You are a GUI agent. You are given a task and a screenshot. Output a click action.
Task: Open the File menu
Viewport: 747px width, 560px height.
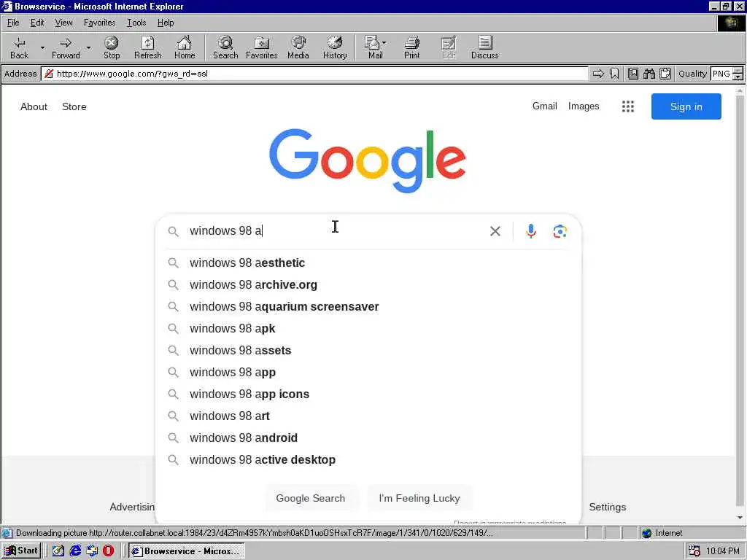tap(13, 23)
